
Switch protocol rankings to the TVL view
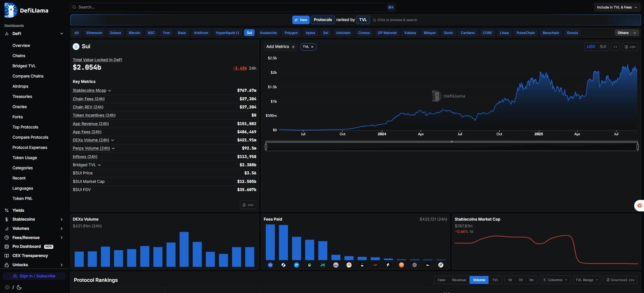pyautogui.click(x=495, y=280)
